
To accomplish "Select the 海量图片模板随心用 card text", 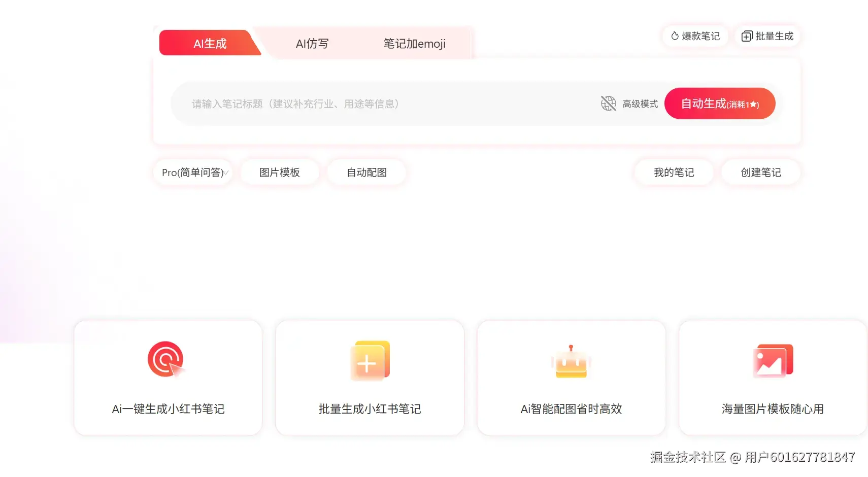I will click(x=773, y=409).
